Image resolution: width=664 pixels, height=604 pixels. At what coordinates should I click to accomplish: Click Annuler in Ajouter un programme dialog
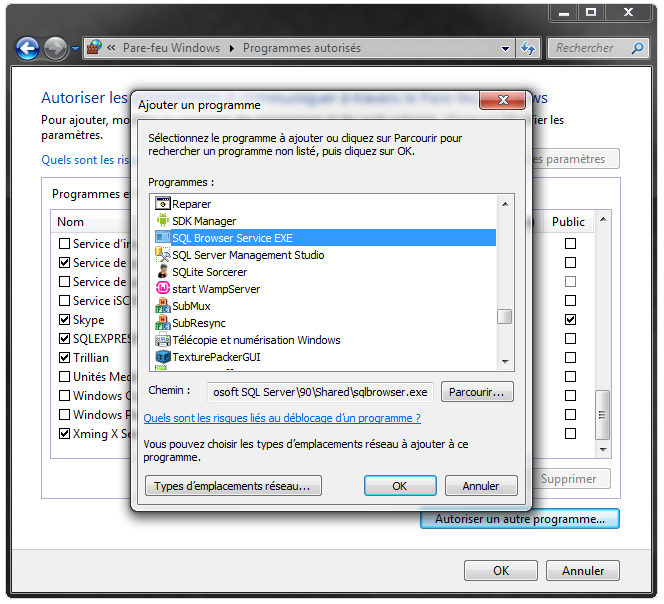(x=481, y=486)
